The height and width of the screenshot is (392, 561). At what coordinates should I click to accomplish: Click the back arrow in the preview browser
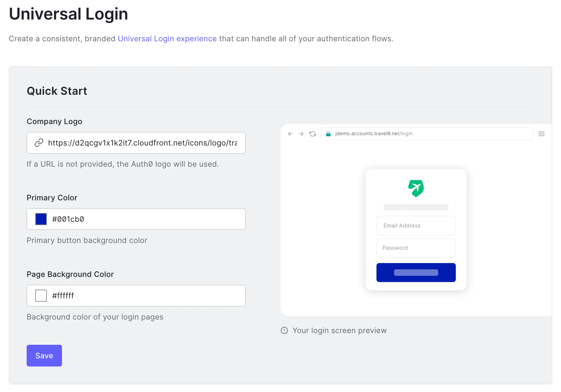290,134
